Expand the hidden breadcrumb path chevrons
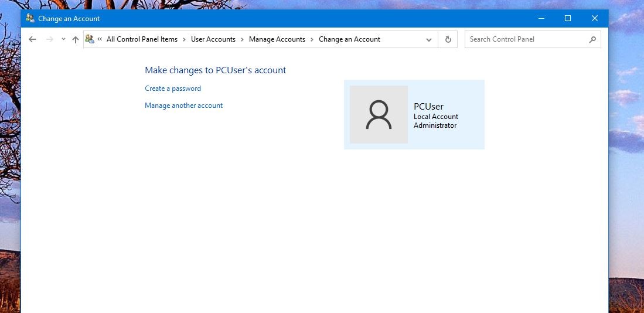Viewport: 644px width, 313px height. click(x=100, y=39)
